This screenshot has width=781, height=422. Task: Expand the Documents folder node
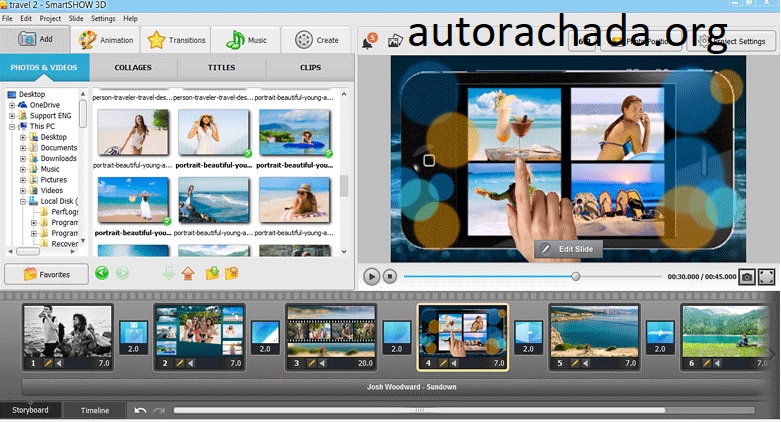pos(23,148)
